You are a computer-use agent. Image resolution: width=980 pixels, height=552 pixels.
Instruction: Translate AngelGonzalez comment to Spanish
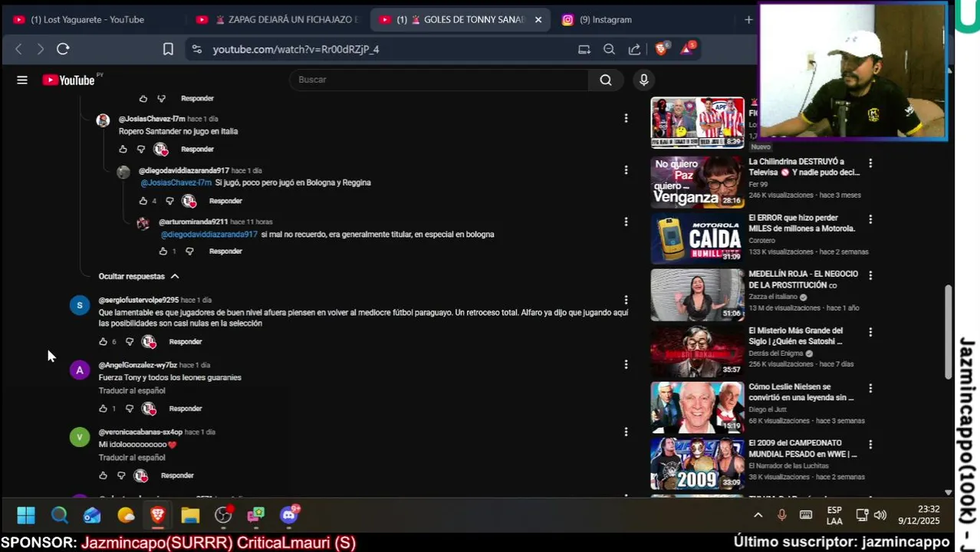coord(132,391)
